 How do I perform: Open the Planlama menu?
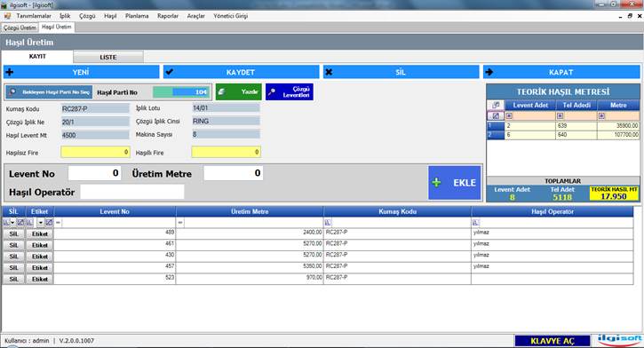coord(137,16)
